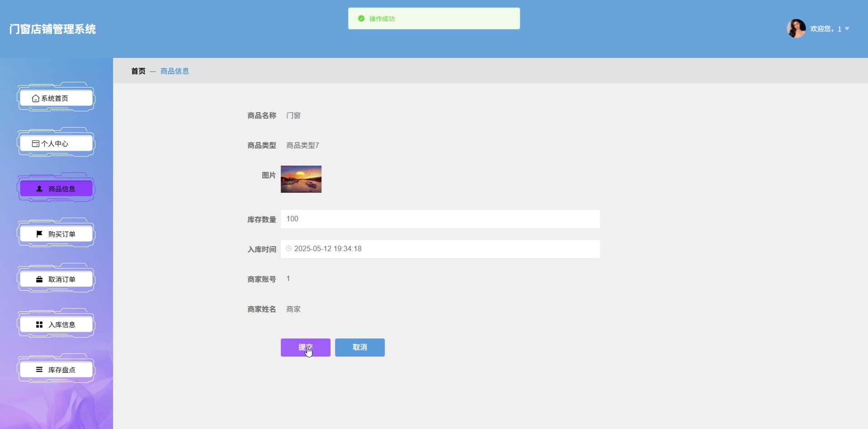
Task: Click the merchant account value 1
Action: pyautogui.click(x=288, y=279)
